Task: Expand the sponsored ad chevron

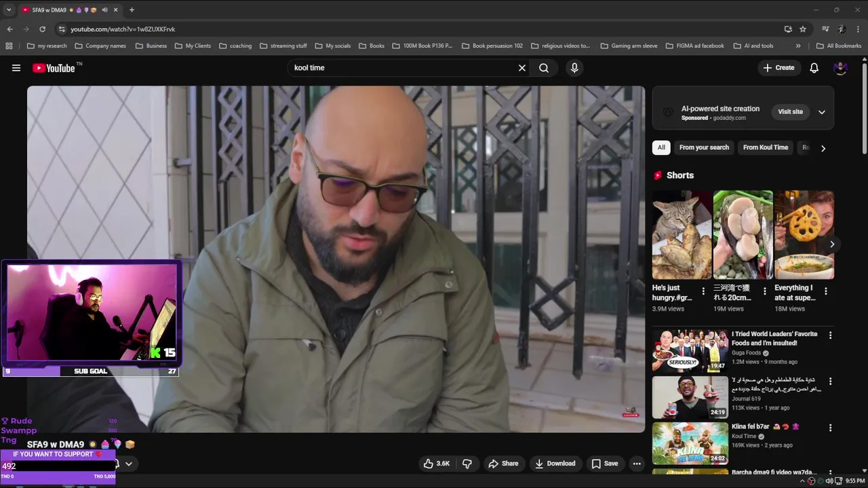Action: coord(822,112)
